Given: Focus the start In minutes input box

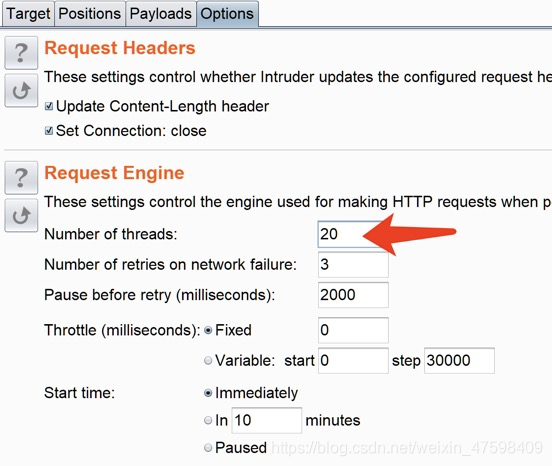Looking at the screenshot, I should coord(266,420).
